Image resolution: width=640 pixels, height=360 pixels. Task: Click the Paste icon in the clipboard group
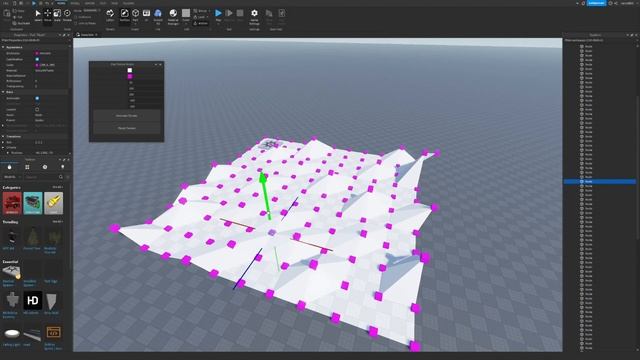click(7, 15)
